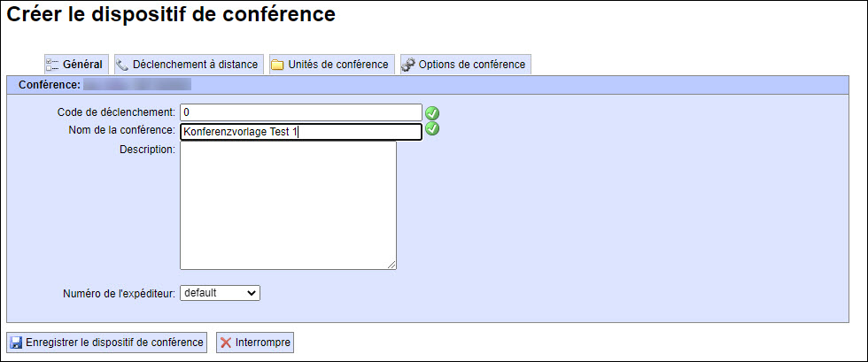Click Enregistrer le dispositif de conférence button

107,343
